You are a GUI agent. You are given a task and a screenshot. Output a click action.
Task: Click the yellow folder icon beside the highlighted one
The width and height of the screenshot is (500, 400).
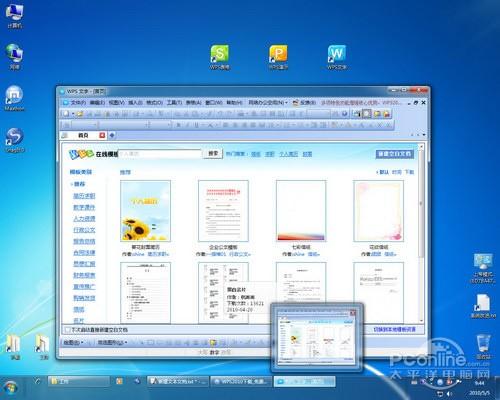377,114
